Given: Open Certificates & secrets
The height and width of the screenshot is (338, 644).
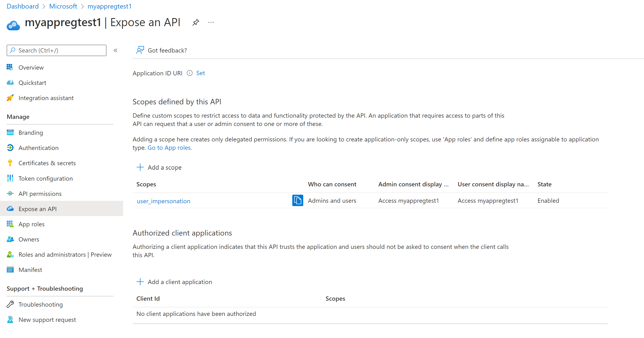Looking at the screenshot, I should coord(47,163).
